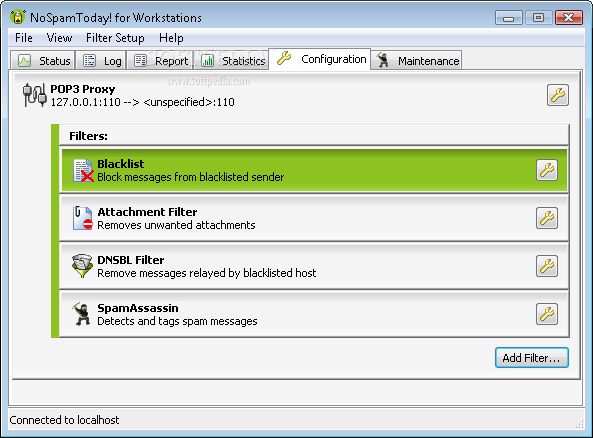The height and width of the screenshot is (438, 593).
Task: Click the Attachment Filter paperclip icon
Action: (x=82, y=218)
